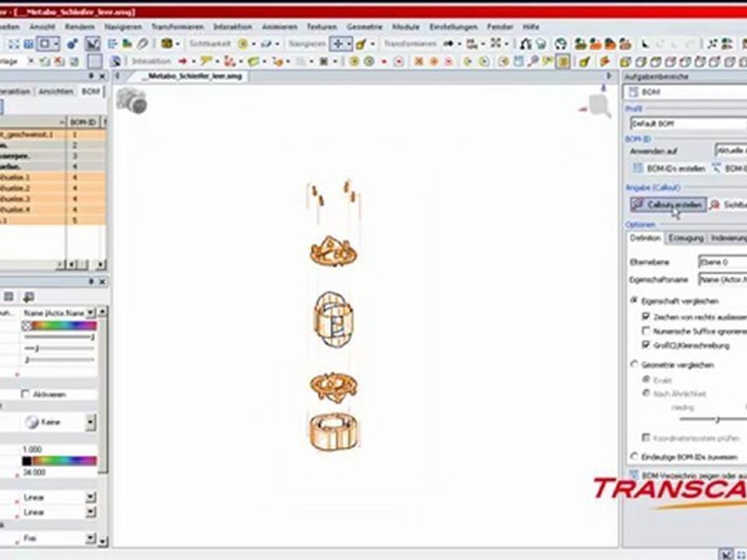Open dropdown arrow next to package icon
This screenshot has height=560, width=747.
coord(178,44)
